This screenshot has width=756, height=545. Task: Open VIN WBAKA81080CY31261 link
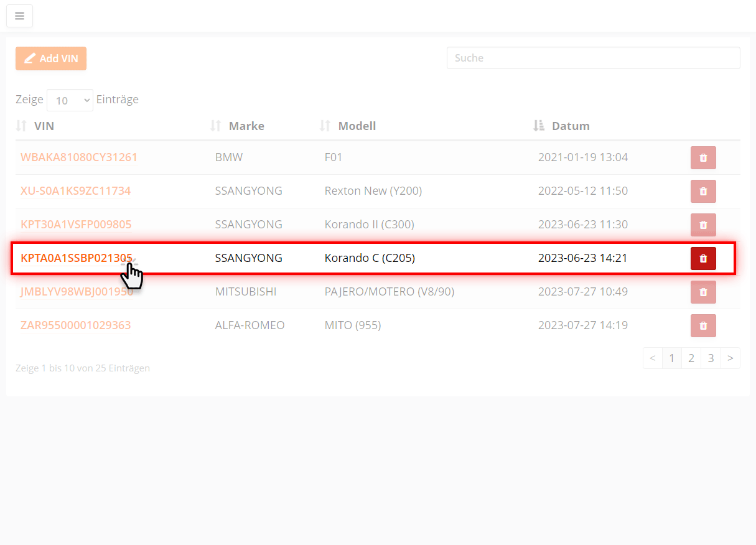(x=79, y=157)
